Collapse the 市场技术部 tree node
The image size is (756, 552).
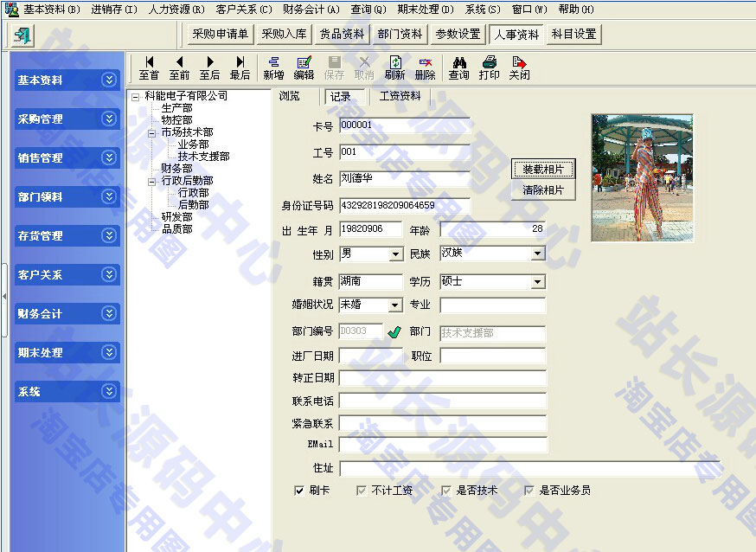[151, 133]
